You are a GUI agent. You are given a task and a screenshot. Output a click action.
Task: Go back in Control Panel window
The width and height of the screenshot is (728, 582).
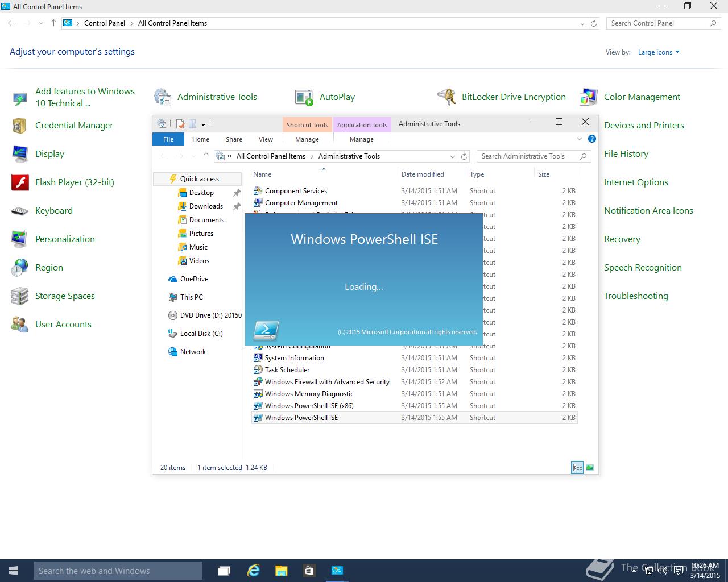point(11,23)
